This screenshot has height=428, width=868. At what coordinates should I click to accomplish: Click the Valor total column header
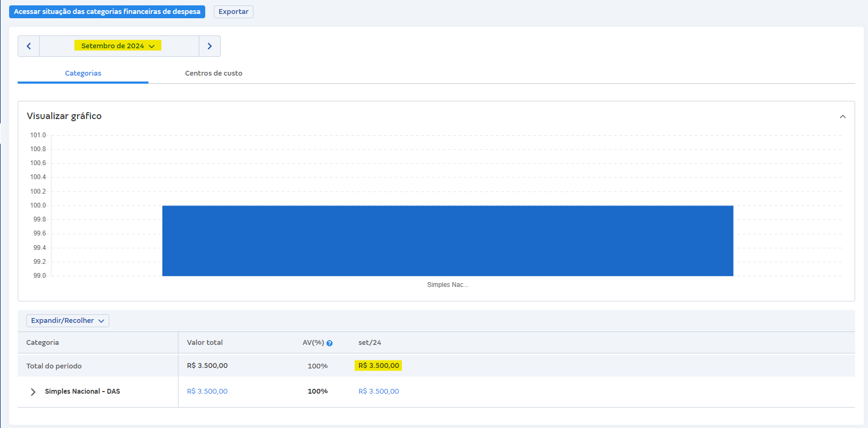pos(205,343)
